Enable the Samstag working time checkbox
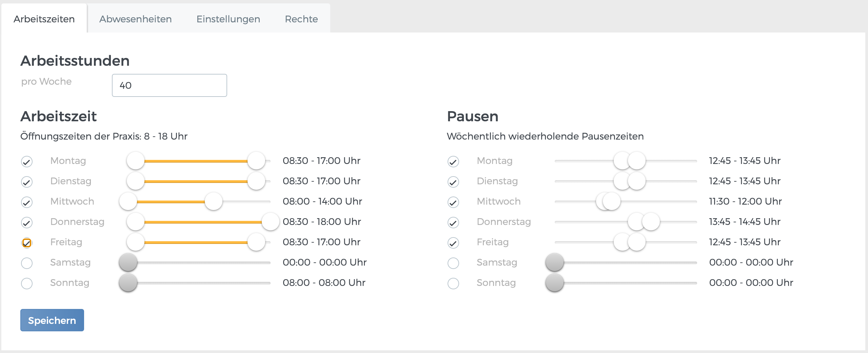Image resolution: width=868 pixels, height=353 pixels. 27,263
